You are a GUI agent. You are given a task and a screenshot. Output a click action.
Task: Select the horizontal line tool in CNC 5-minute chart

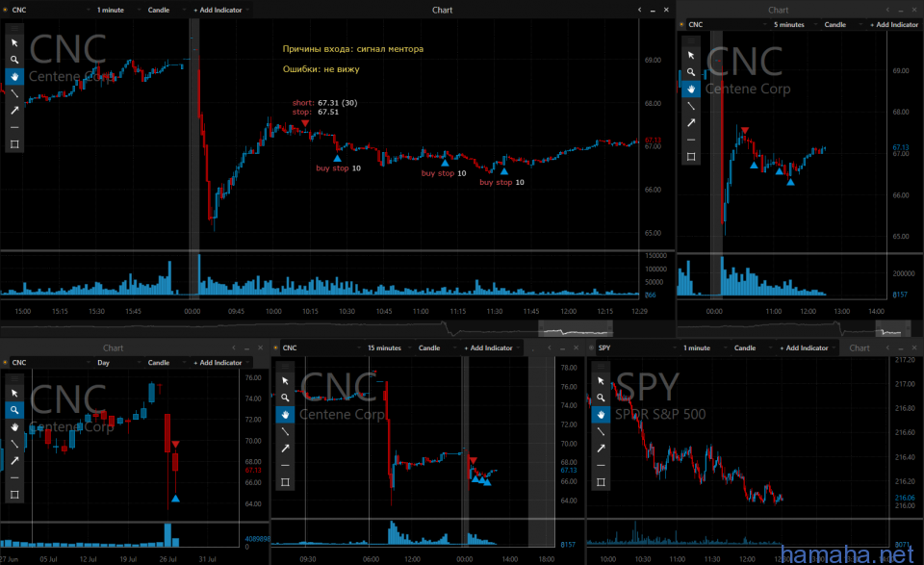pos(691,140)
